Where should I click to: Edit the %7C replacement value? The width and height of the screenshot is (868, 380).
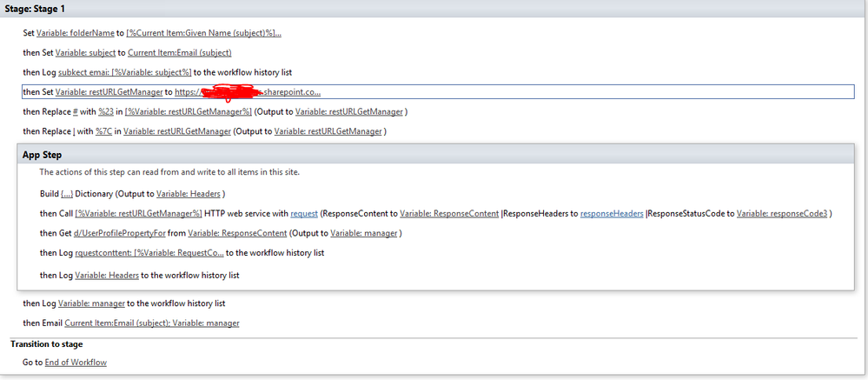pos(103,131)
